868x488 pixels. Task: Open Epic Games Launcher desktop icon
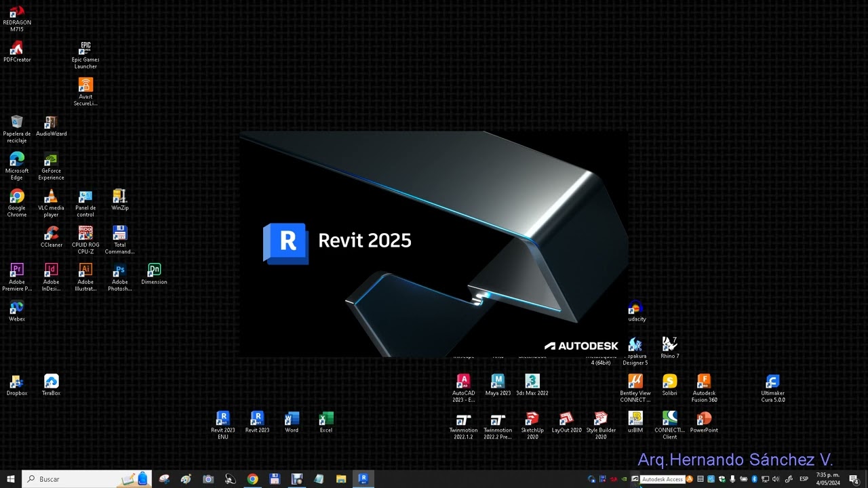pos(85,55)
